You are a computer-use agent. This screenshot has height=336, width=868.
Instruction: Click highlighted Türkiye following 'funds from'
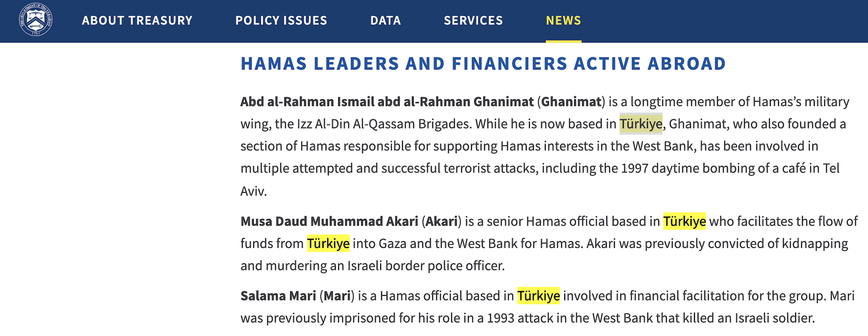click(328, 243)
